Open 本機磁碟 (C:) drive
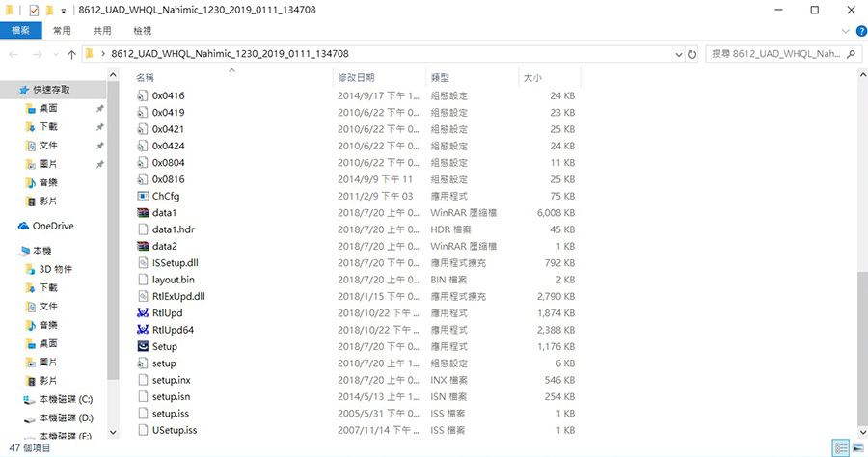This screenshot has width=868, height=457. point(66,399)
